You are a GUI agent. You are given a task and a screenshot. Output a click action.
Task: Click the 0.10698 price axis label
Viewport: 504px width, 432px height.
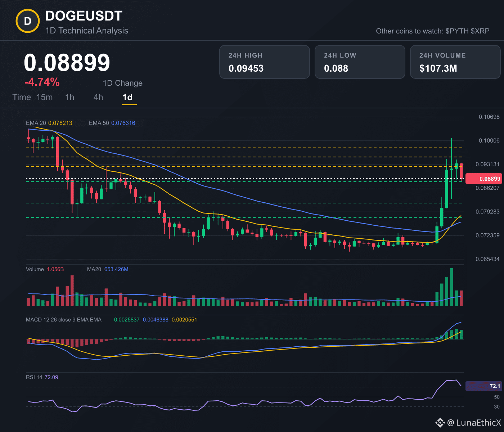(489, 117)
